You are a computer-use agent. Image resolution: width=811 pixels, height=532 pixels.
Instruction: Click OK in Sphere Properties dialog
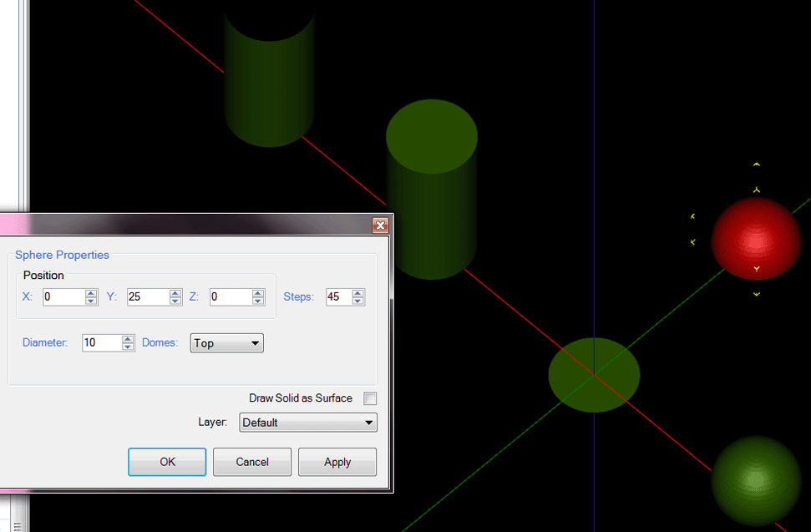(167, 462)
